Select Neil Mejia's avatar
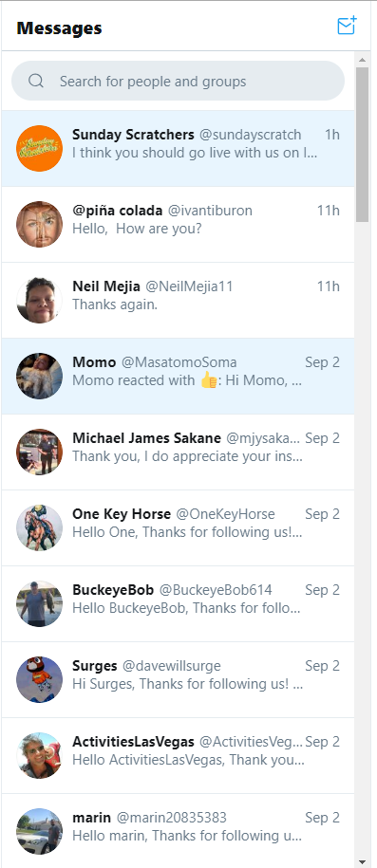The height and width of the screenshot is (868, 377). (39, 300)
